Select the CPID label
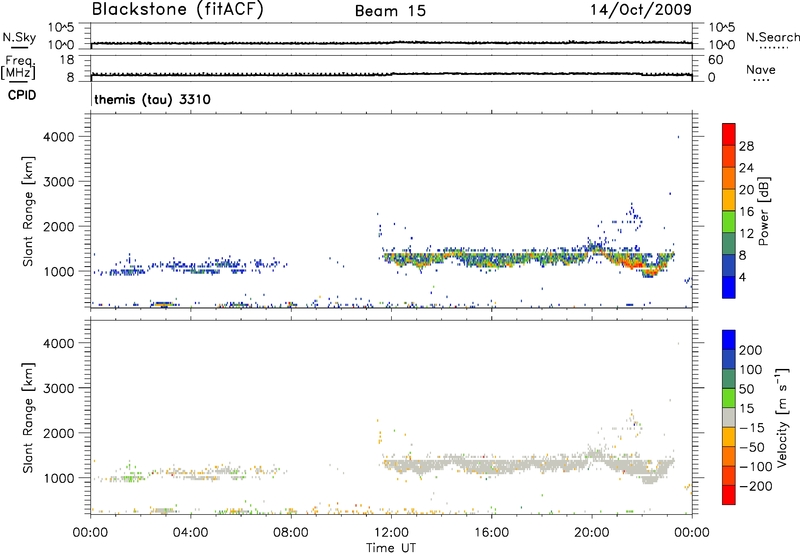This screenshot has height=554, width=800. (22, 95)
